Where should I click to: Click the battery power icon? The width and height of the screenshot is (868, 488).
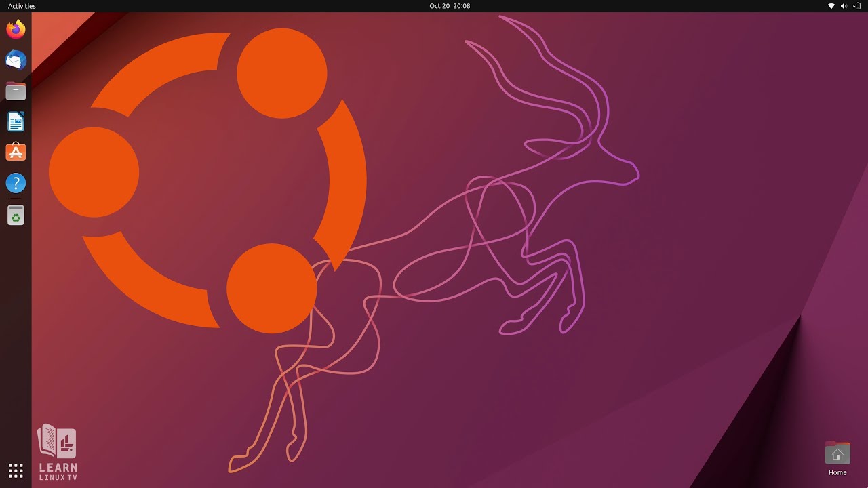pyautogui.click(x=856, y=6)
